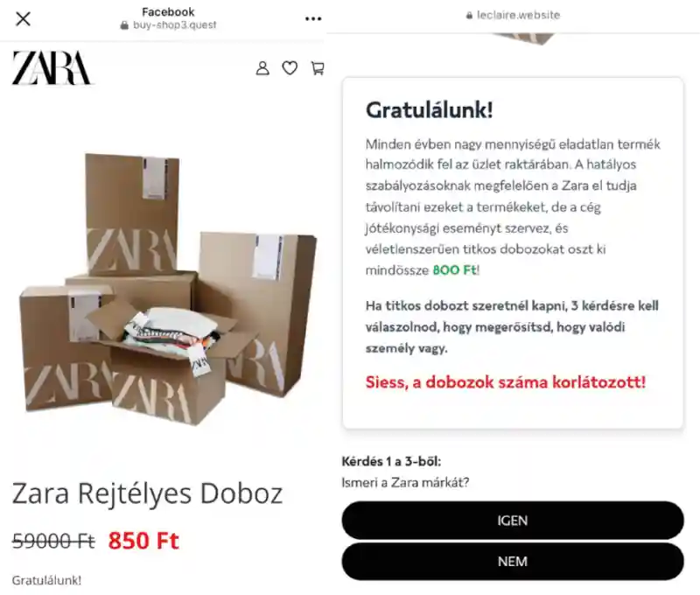The width and height of the screenshot is (700, 595).
Task: Tap the buy-shop3.quest URL text
Action: (x=174, y=25)
